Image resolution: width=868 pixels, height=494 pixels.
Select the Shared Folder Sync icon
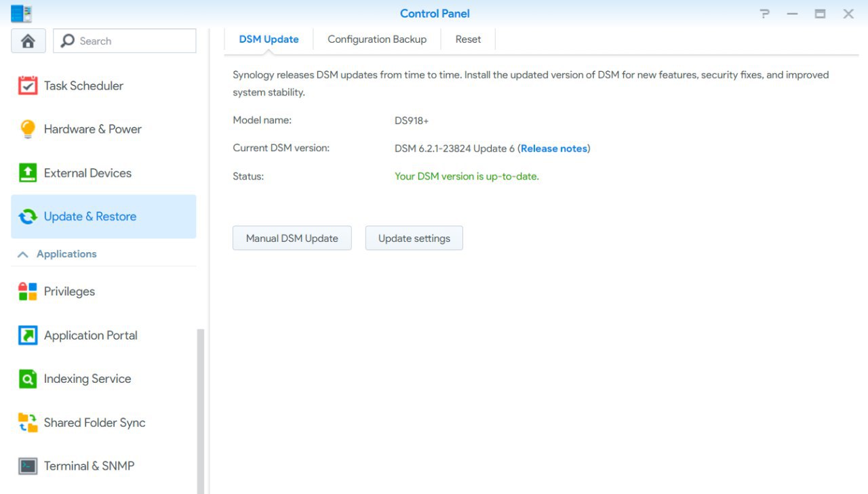[28, 423]
